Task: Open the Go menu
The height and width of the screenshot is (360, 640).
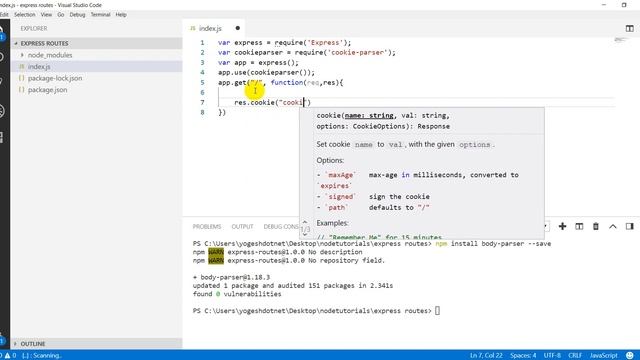Action: click(61, 14)
